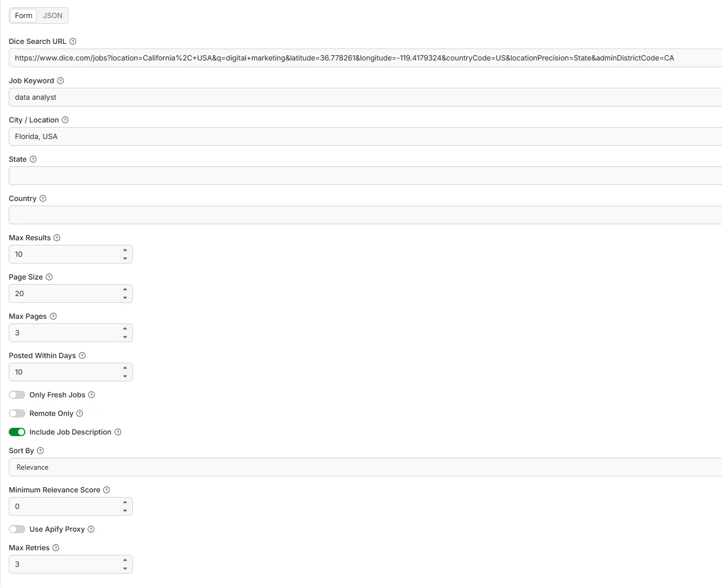This screenshot has width=722, height=588.
Task: Click the Only Fresh Jobs label text
Action: 57,395
